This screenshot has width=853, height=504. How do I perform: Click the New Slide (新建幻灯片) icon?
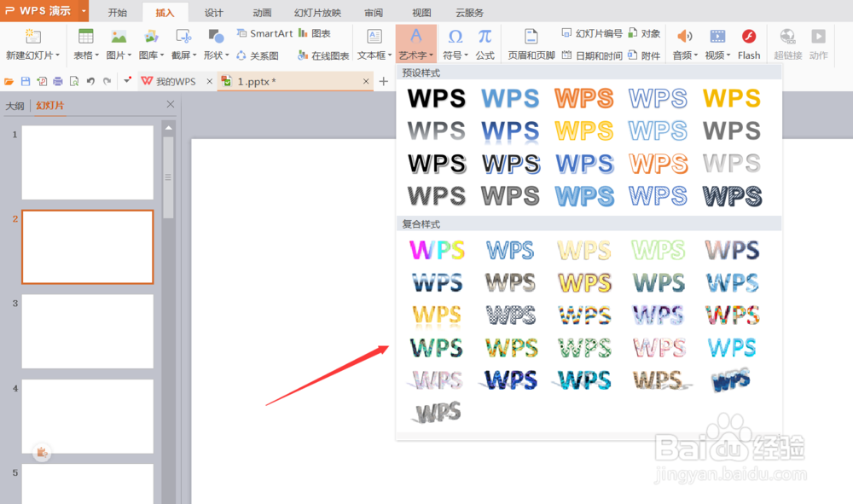click(x=32, y=37)
